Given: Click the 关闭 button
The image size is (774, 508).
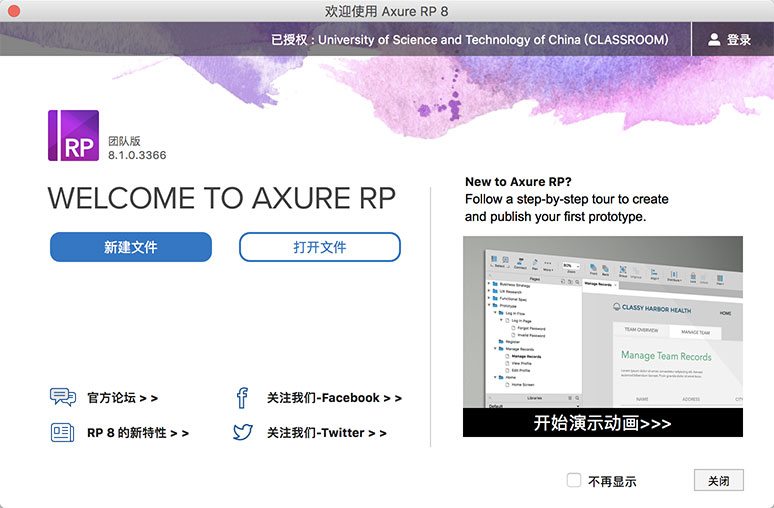Looking at the screenshot, I should tap(719, 480).
